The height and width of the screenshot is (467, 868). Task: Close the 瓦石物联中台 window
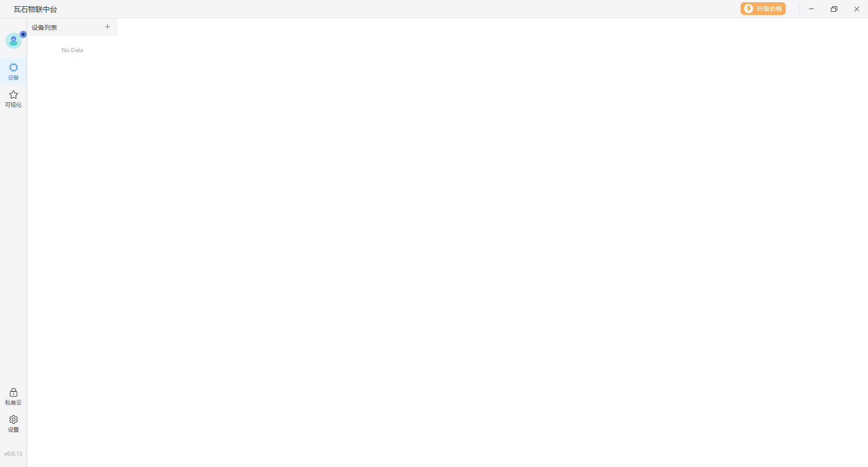tap(857, 9)
